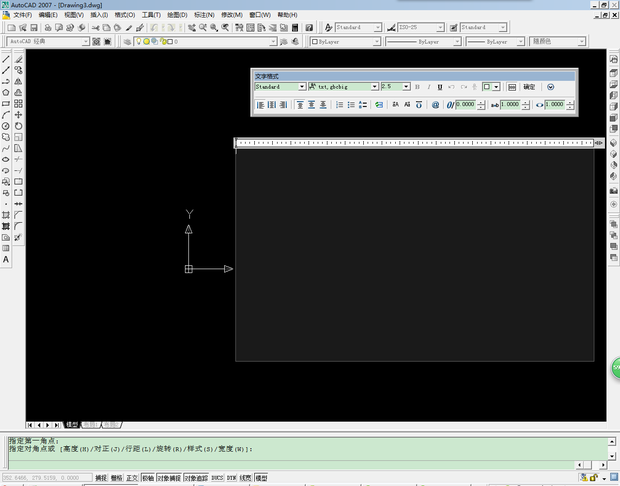The height and width of the screenshot is (486, 620).
Task: Open the 格式(O) menu
Action: (125, 15)
